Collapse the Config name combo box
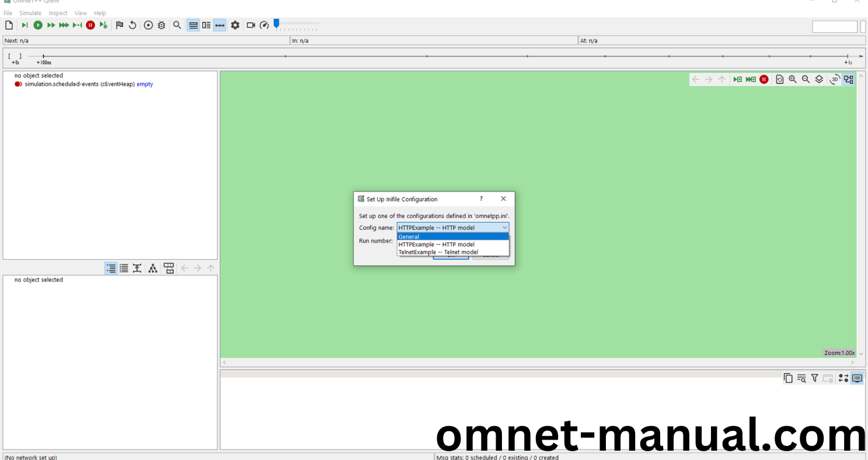 (504, 228)
